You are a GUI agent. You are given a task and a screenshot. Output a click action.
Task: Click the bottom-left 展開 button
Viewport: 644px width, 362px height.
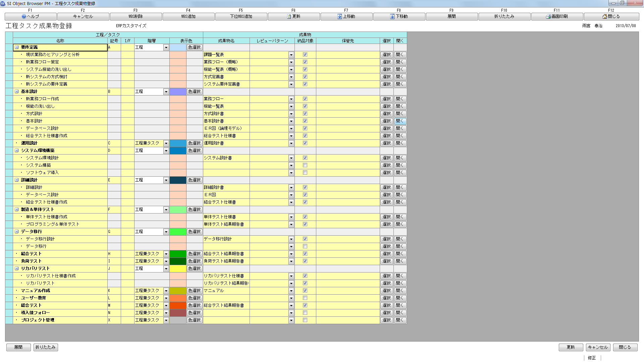pyautogui.click(x=18, y=347)
